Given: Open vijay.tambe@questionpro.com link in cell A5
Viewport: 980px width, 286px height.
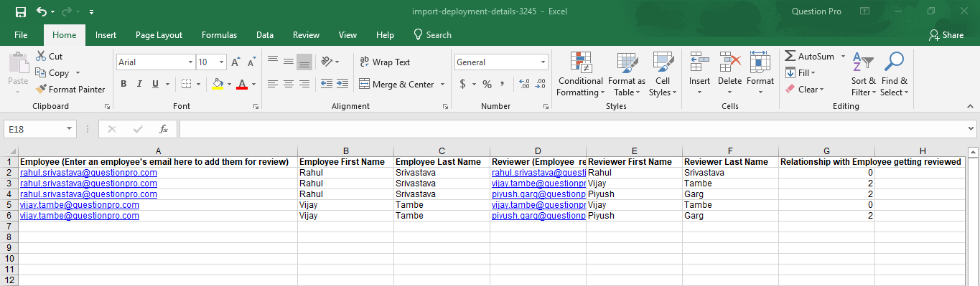Looking at the screenshot, I should click(x=80, y=205).
